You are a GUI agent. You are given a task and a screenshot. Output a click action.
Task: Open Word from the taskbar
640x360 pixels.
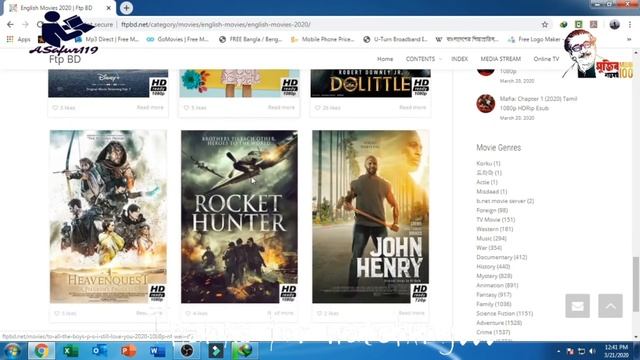(158, 351)
